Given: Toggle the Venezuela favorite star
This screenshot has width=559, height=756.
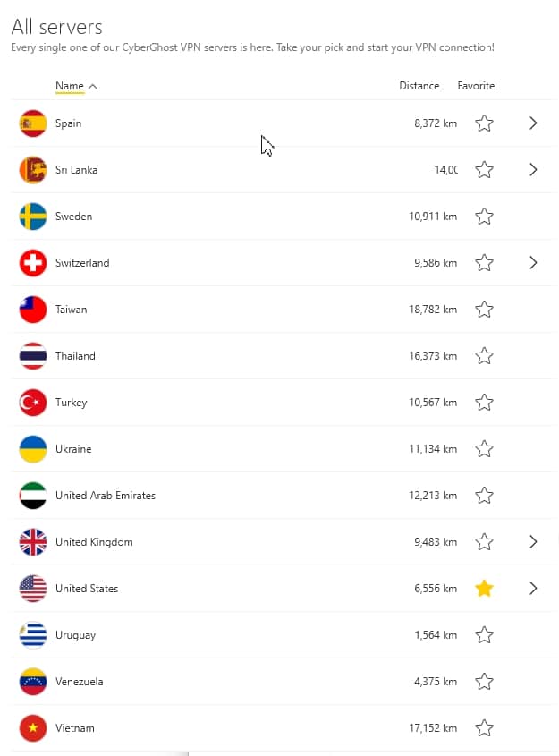Looking at the screenshot, I should click(x=484, y=681).
